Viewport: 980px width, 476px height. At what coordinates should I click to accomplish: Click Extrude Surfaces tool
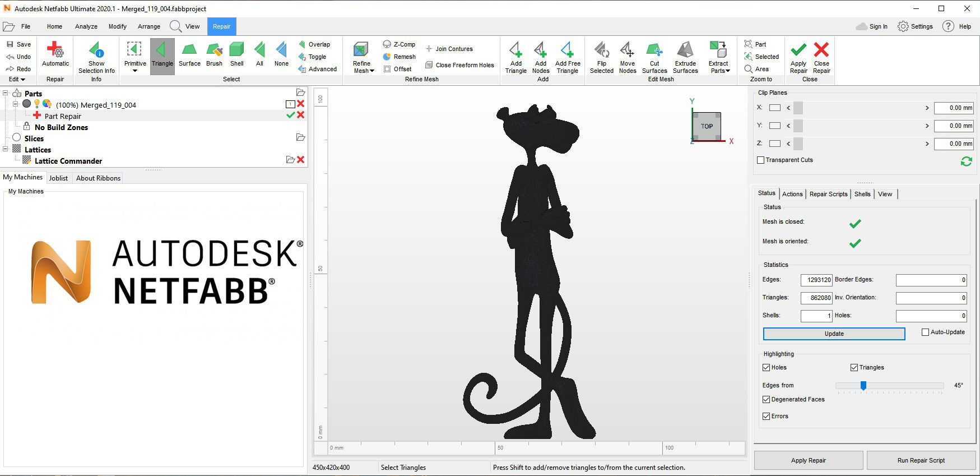pyautogui.click(x=685, y=57)
